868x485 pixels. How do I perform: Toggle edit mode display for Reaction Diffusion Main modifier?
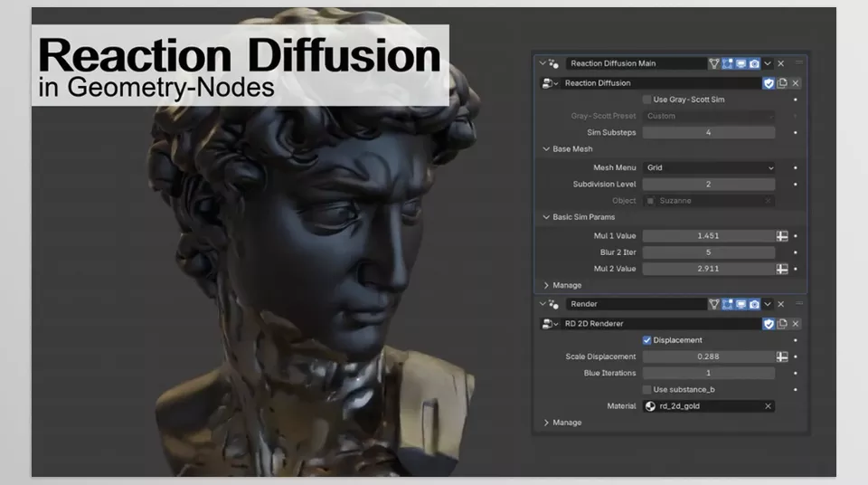tap(727, 63)
